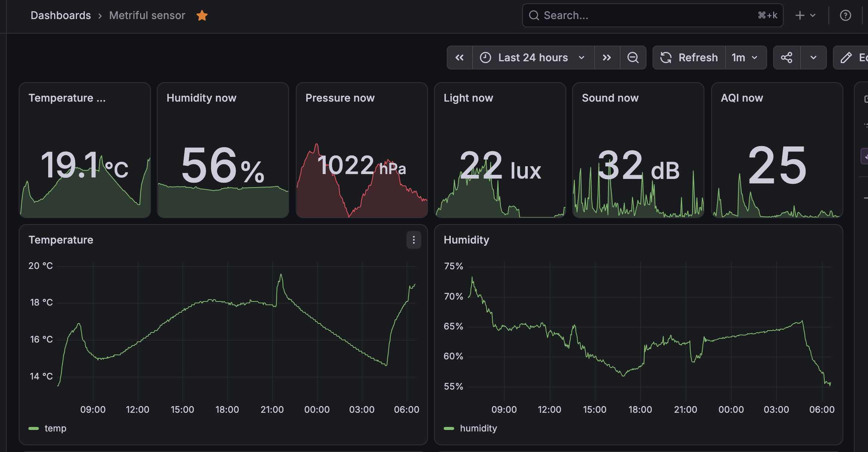Viewport: 868px width, 452px height.
Task: Expand the share options chevron
Action: click(813, 58)
